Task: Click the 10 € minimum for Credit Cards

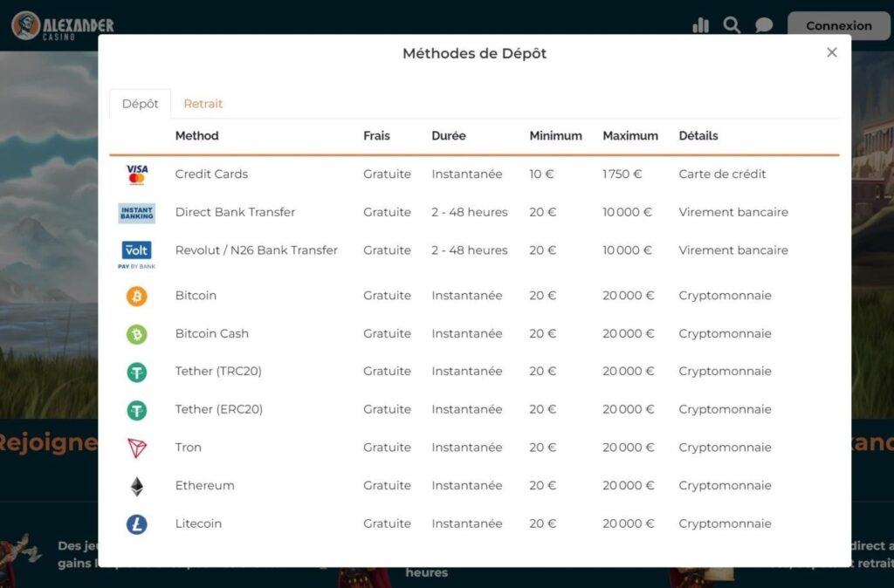Action: pyautogui.click(x=541, y=174)
